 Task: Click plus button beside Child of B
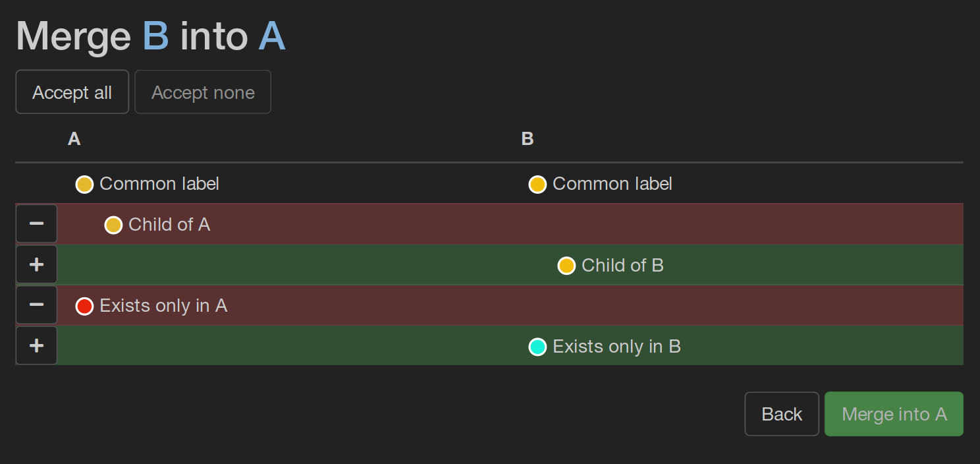[x=36, y=265]
